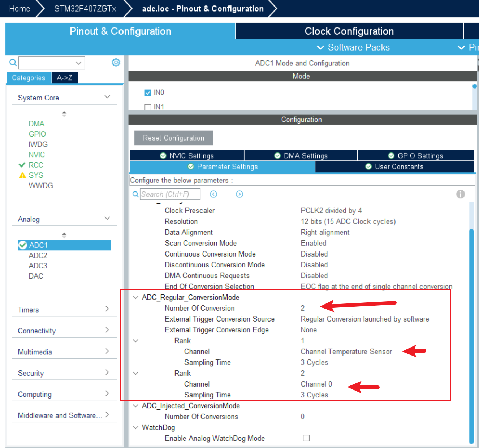479x448 pixels.
Task: Select the Pinout & Configuration tab
Action: coord(120,31)
